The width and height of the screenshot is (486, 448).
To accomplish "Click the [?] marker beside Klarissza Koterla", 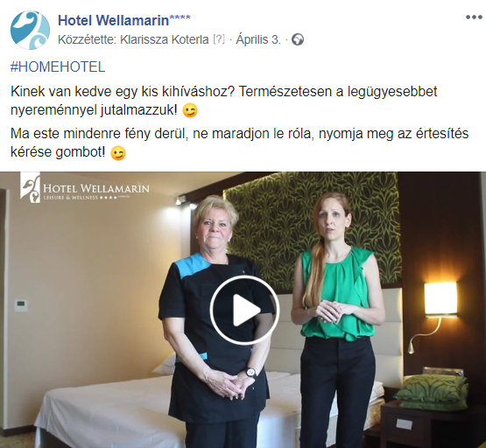I will click(219, 39).
